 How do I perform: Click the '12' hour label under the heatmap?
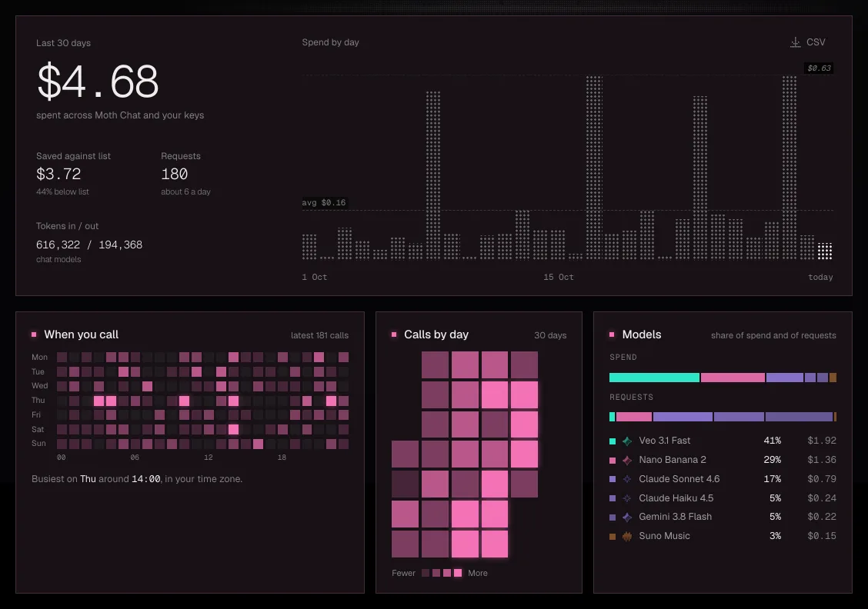pos(208,458)
